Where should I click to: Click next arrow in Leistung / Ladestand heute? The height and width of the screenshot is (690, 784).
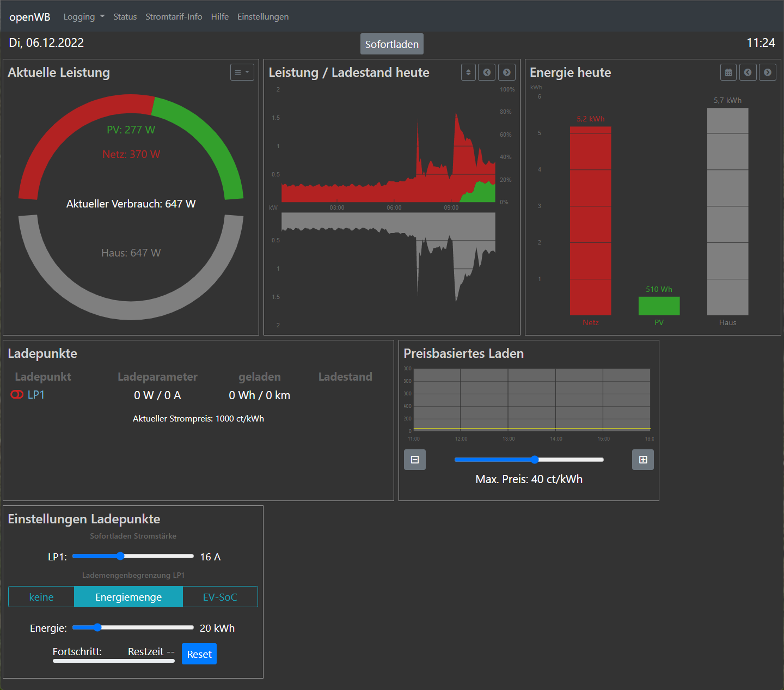click(506, 72)
